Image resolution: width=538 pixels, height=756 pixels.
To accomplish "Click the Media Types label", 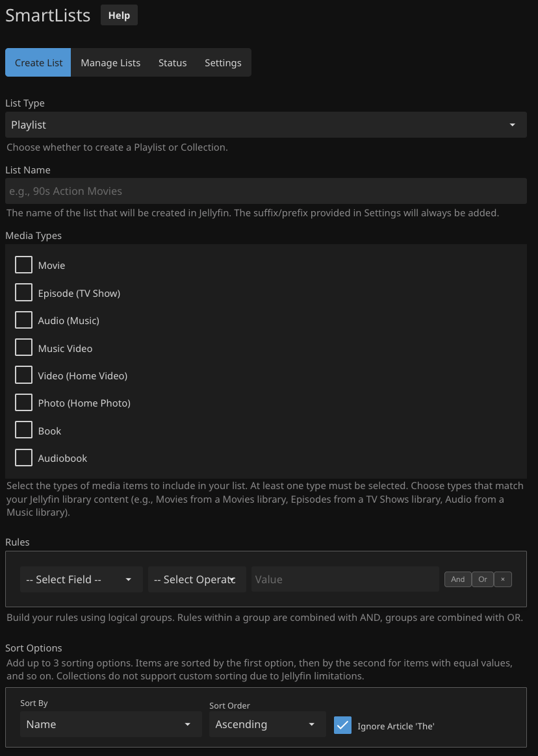I will (x=33, y=235).
